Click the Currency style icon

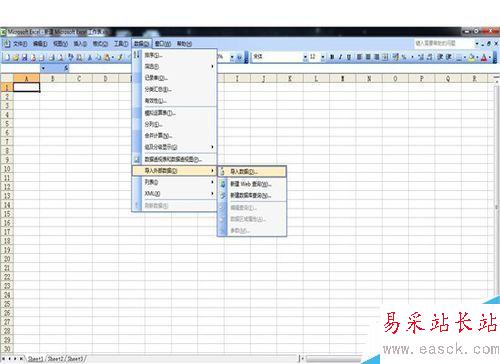[396, 57]
